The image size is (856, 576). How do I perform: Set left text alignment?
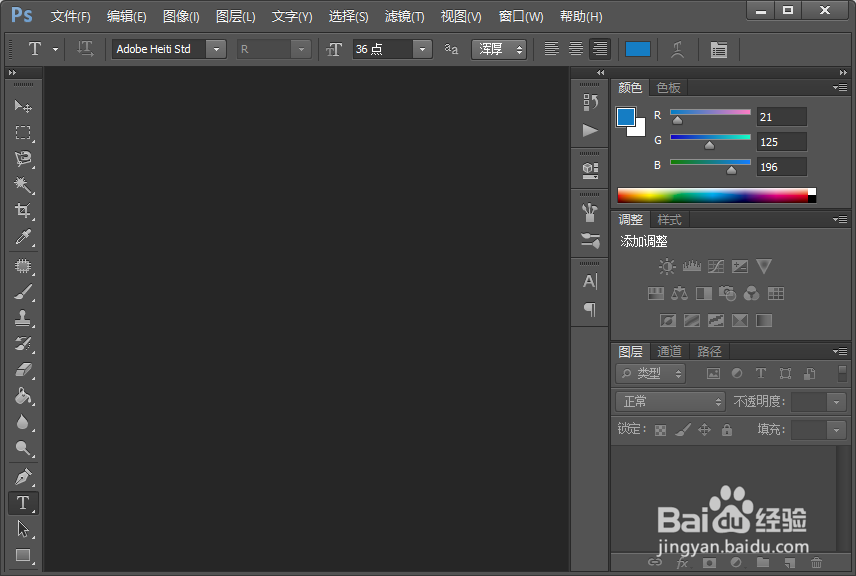[552, 49]
